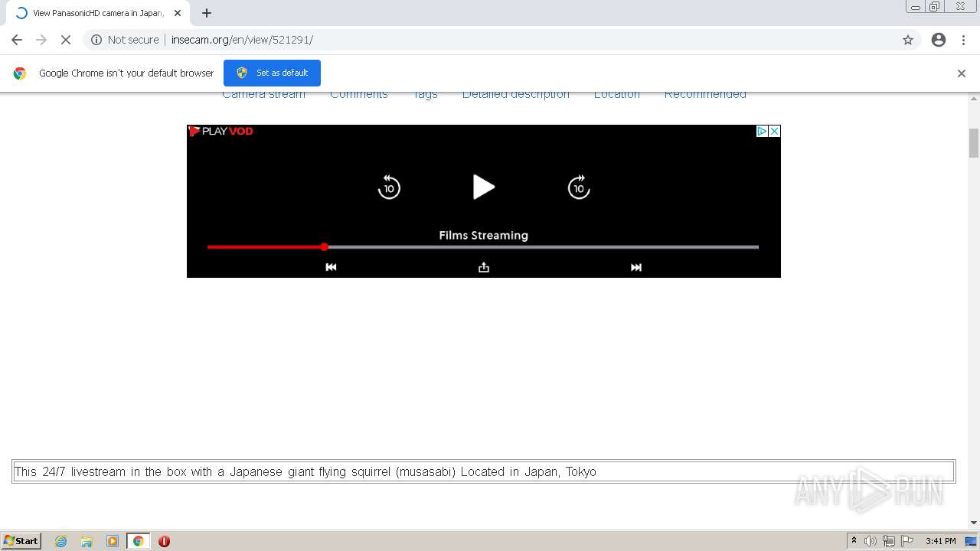Jump to Location section
The height and width of the screenshot is (551, 980).
[617, 94]
